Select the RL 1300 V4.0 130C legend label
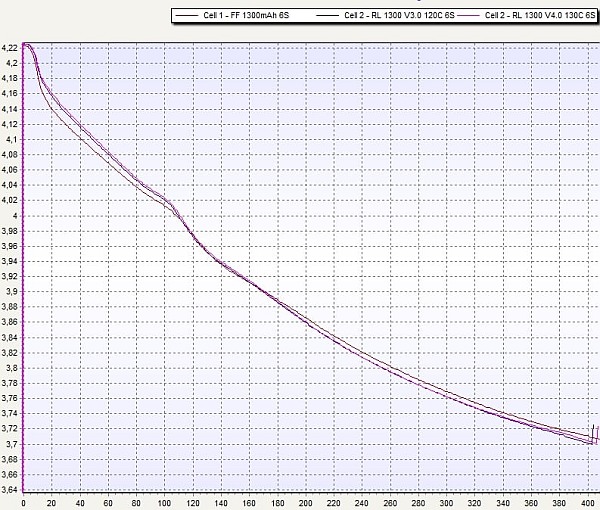The image size is (600, 510). 540,17
